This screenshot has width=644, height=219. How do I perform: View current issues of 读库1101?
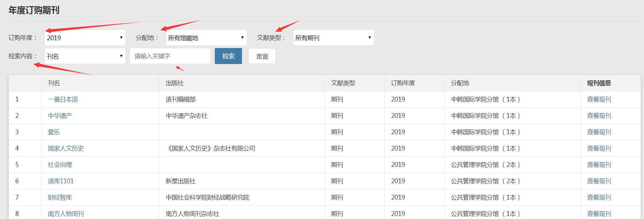tap(599, 181)
